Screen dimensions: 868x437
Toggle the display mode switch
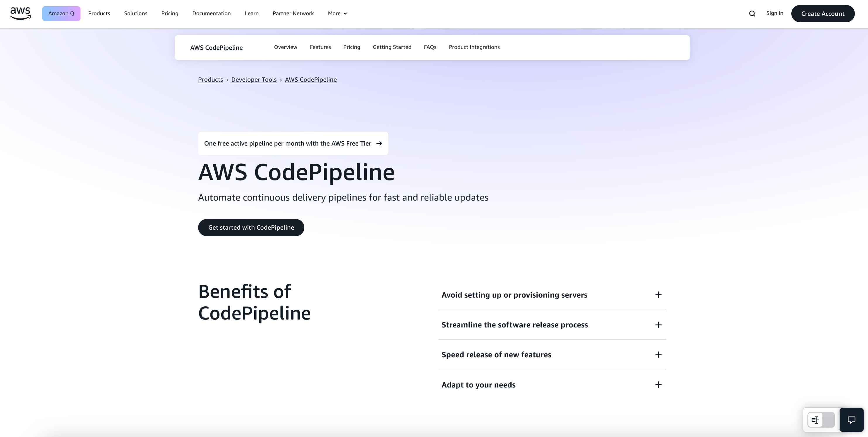coord(821,420)
